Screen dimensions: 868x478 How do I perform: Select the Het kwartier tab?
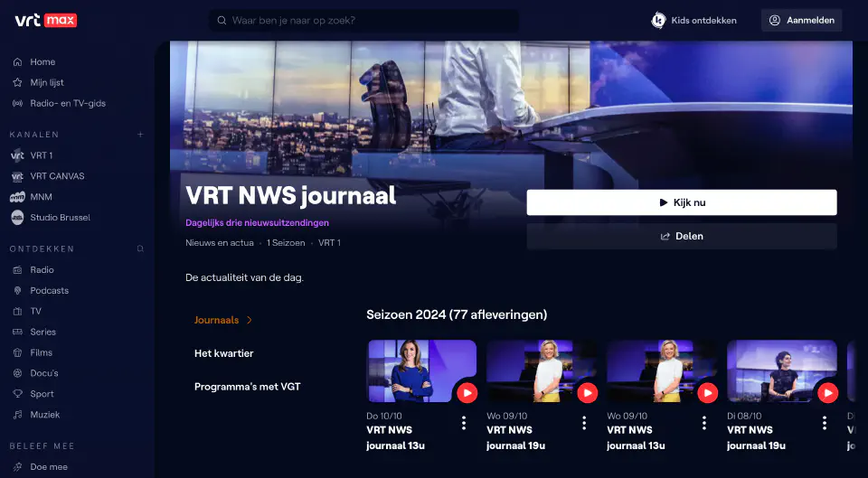[223, 353]
